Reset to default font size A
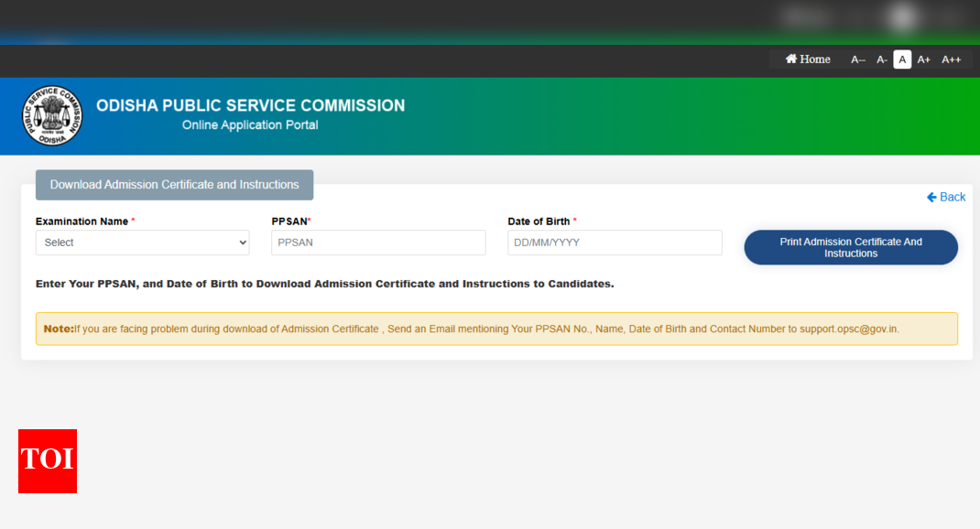The height and width of the screenshot is (529, 980). coord(902,59)
